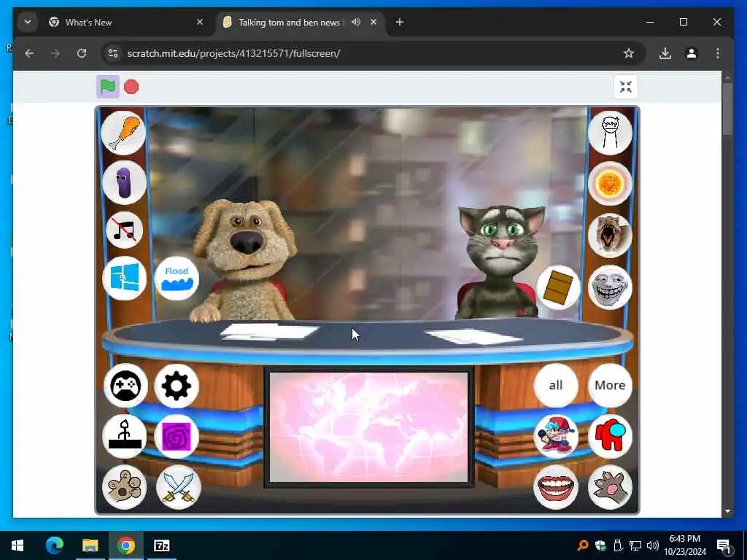Viewport: 747px width, 560px height.
Task: Toggle the crossed-out music note icon
Action: click(124, 230)
